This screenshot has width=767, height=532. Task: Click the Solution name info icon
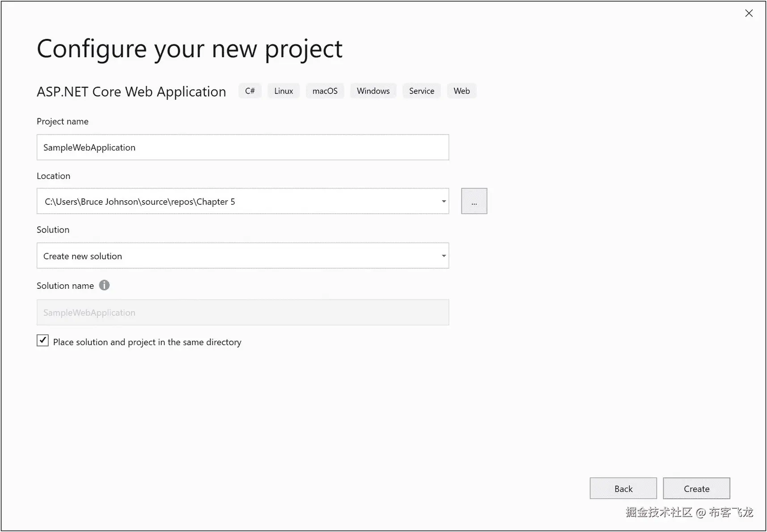(x=104, y=285)
